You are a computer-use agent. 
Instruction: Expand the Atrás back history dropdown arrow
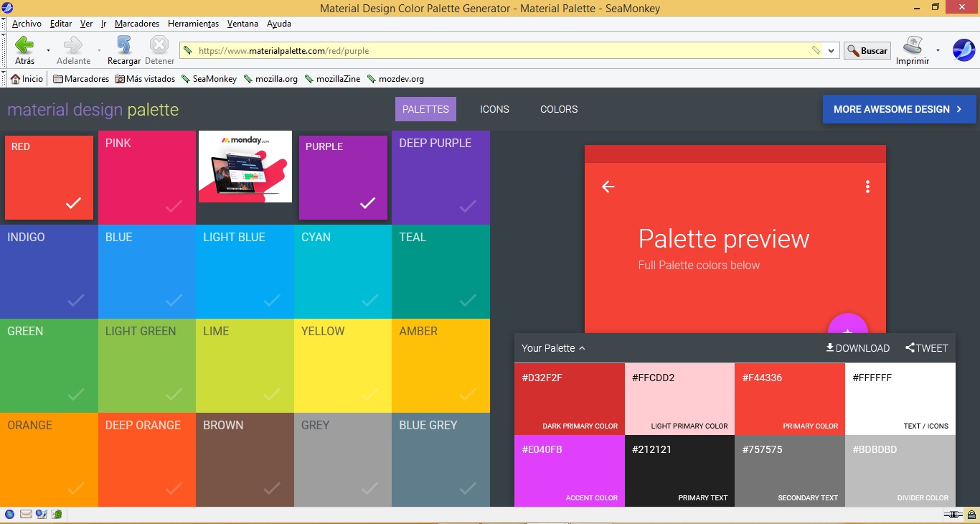pos(48,51)
